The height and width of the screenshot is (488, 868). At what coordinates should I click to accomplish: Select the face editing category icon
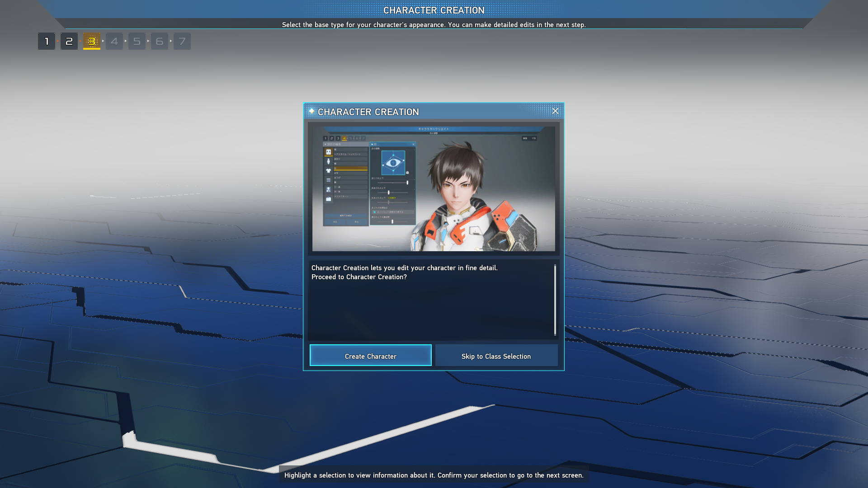click(x=329, y=152)
